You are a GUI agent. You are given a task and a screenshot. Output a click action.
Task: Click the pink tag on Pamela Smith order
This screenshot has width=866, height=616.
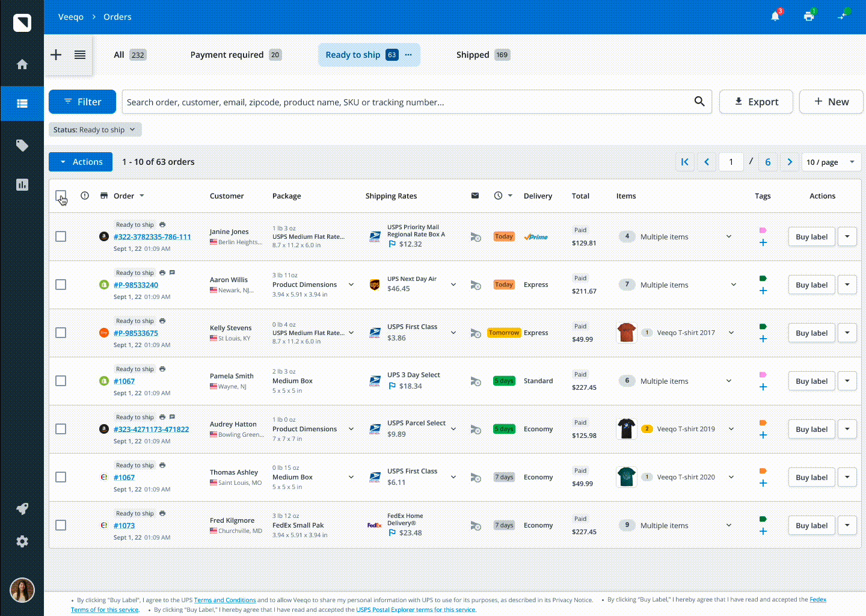click(763, 375)
